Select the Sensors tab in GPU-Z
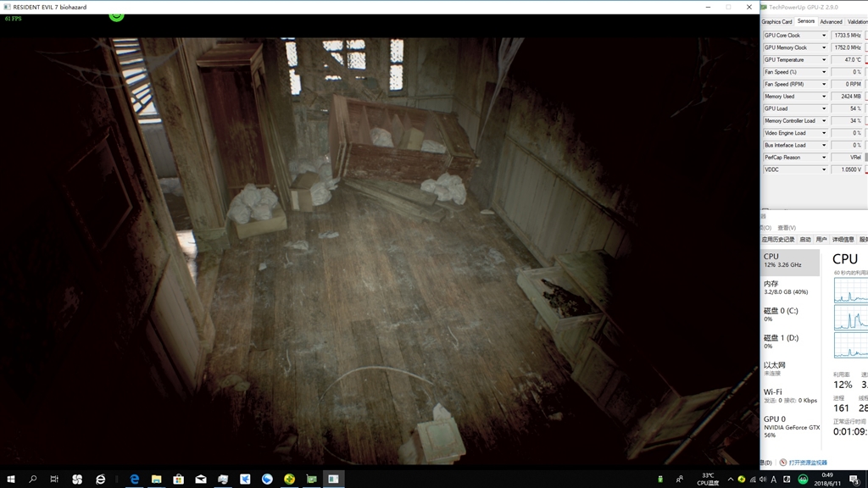 click(x=805, y=21)
